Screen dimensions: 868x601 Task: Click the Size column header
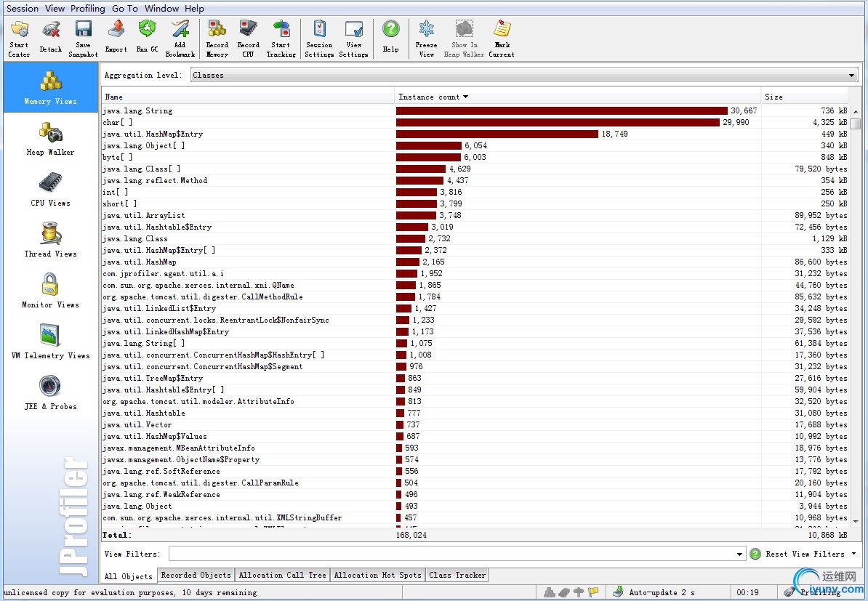(805, 97)
